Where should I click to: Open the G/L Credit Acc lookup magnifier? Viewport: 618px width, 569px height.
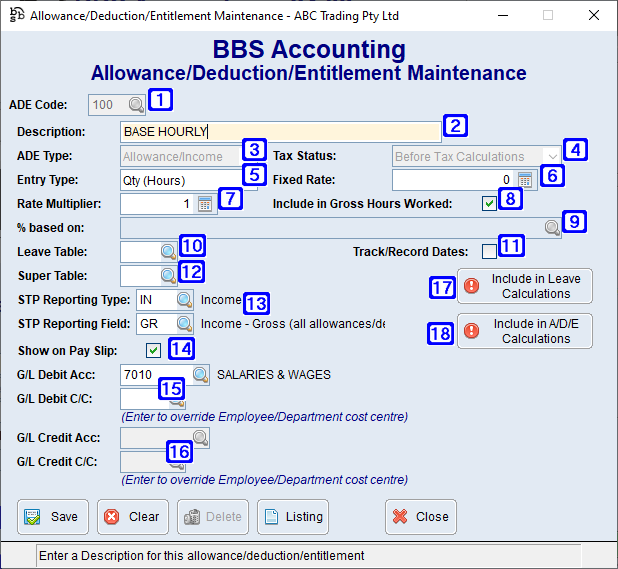coord(200,438)
